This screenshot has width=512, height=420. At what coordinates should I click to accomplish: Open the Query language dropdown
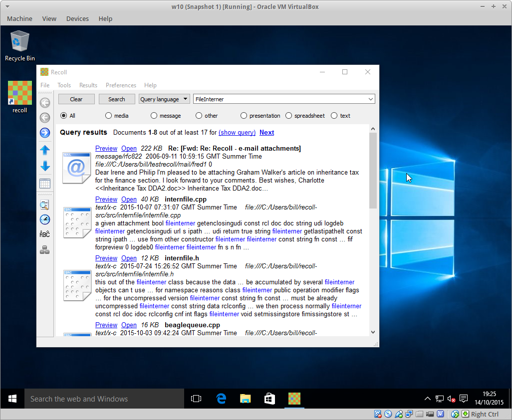pyautogui.click(x=164, y=99)
